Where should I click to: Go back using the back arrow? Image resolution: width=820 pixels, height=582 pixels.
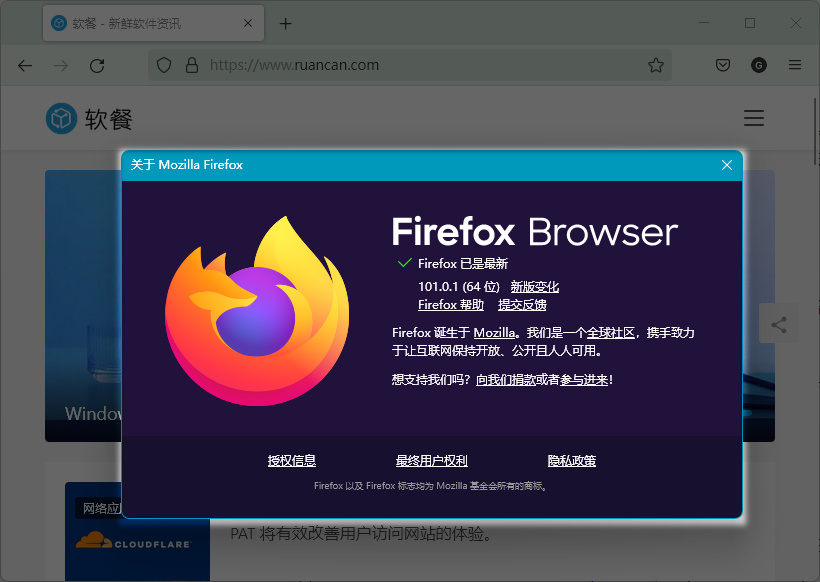[x=24, y=65]
